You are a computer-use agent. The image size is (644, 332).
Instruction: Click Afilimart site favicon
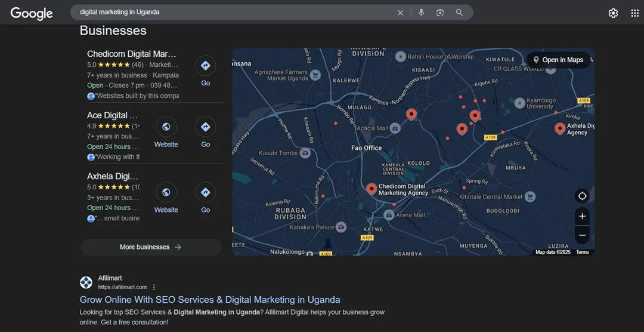pos(86,282)
